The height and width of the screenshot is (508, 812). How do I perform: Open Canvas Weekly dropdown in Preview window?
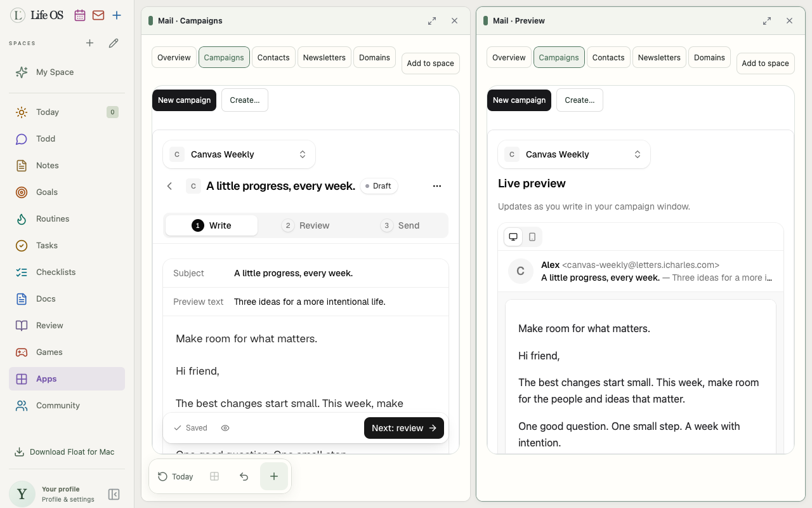(574, 154)
